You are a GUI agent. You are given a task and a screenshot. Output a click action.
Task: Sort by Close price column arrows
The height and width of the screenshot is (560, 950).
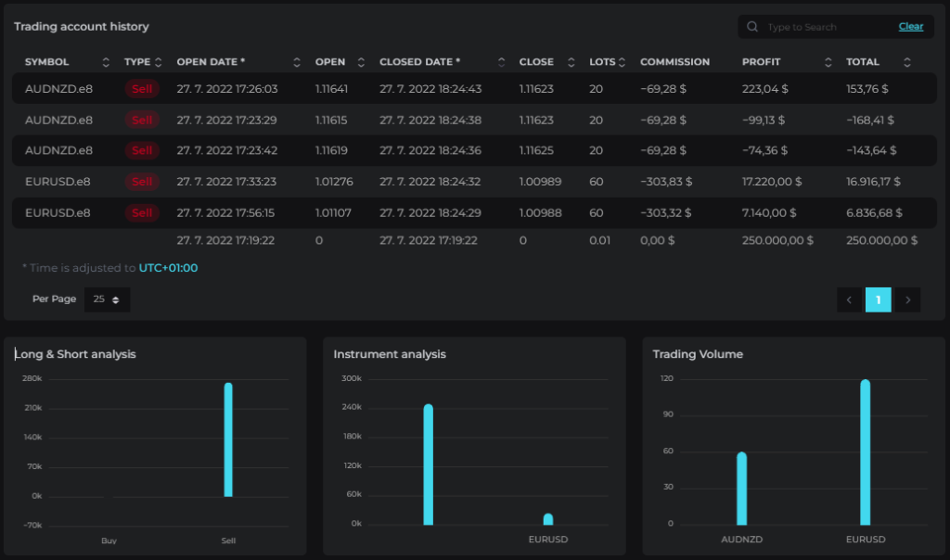571,62
